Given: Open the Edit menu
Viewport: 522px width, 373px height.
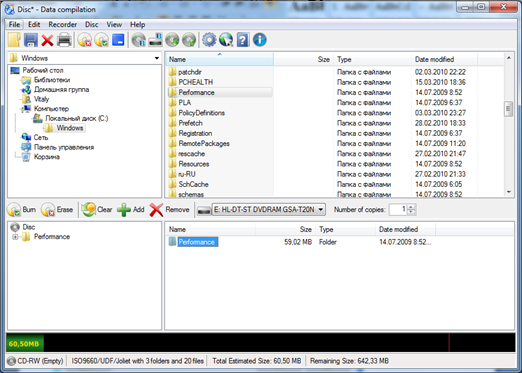Looking at the screenshot, I should (34, 25).
